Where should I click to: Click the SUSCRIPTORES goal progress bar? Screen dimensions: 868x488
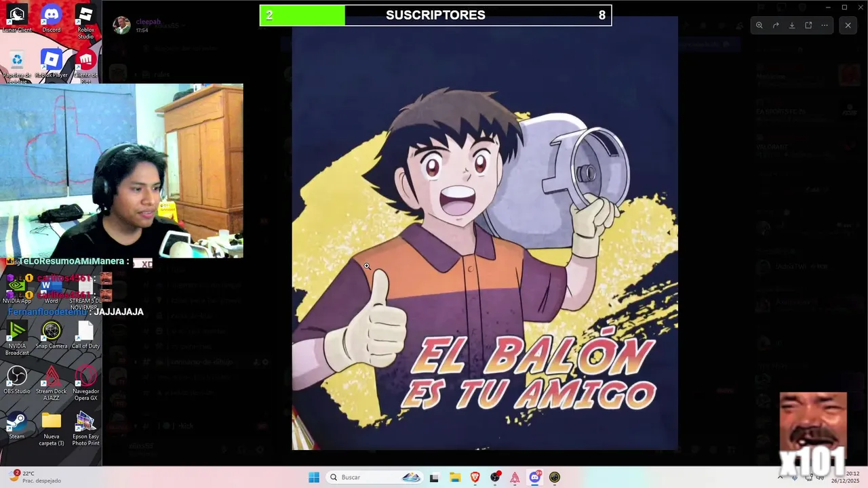click(x=435, y=15)
